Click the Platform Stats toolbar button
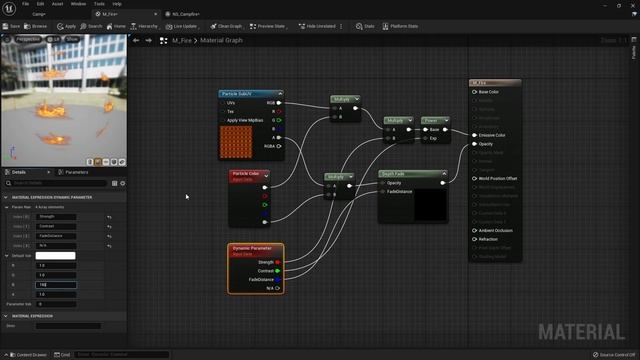This screenshot has height=360, width=640. pos(400,26)
